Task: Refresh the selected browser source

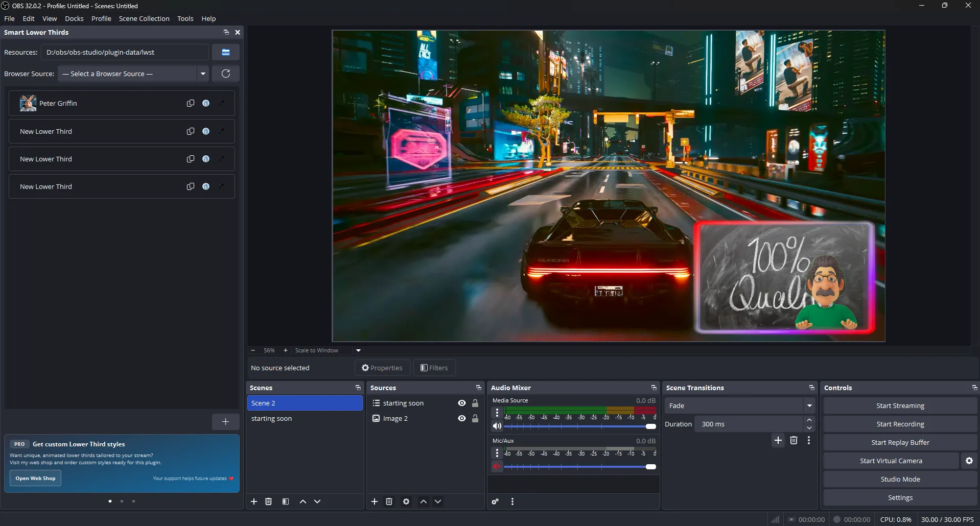Action: (226, 74)
